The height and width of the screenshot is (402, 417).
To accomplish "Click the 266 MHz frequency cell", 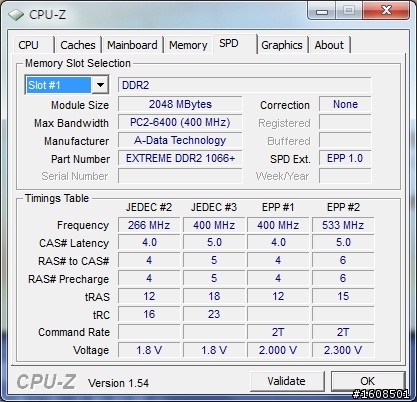I will [149, 225].
